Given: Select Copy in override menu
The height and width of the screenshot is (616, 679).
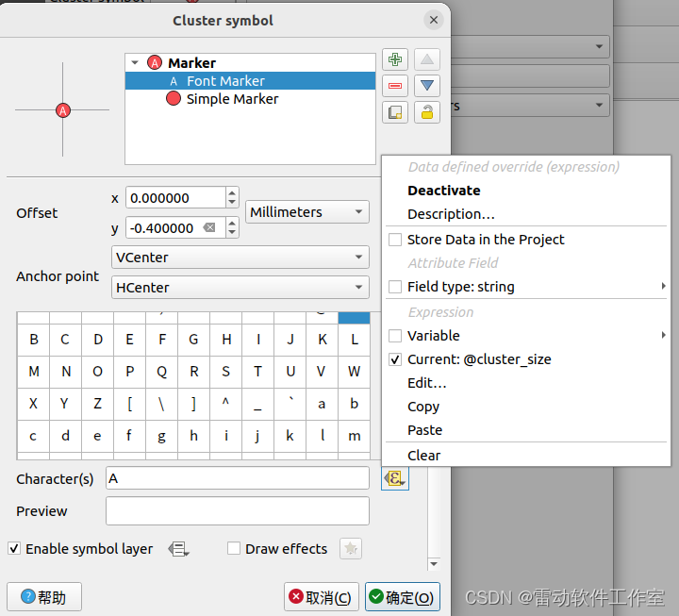Looking at the screenshot, I should point(423,407).
